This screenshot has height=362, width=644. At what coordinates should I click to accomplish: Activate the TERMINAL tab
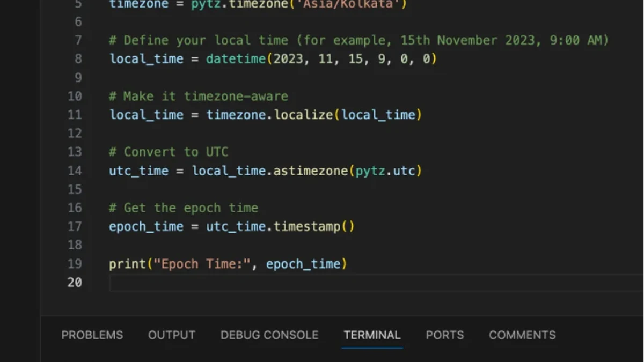click(x=372, y=335)
